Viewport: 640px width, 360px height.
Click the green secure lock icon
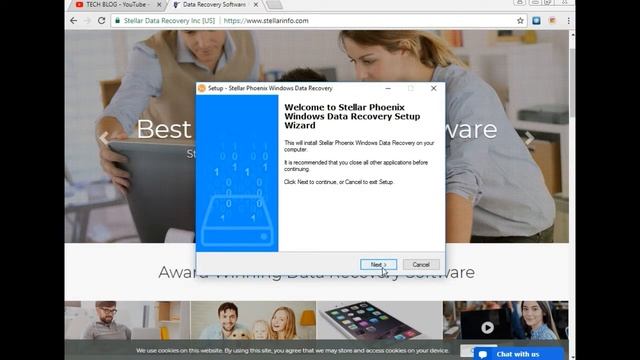tap(118, 20)
